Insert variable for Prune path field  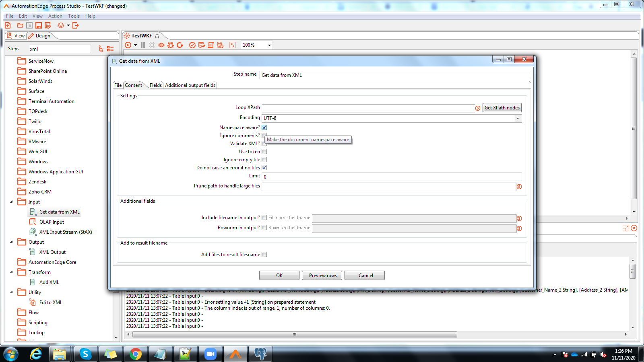pos(519,187)
